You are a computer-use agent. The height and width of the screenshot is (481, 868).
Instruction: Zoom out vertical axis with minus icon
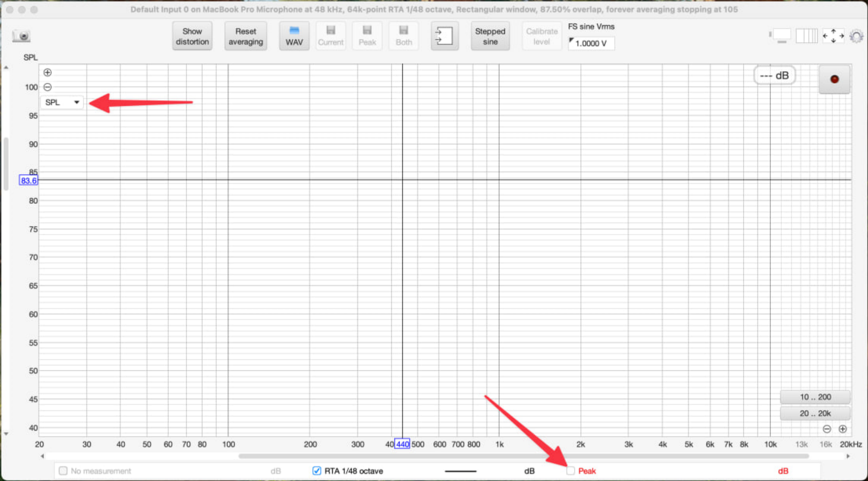pos(48,87)
